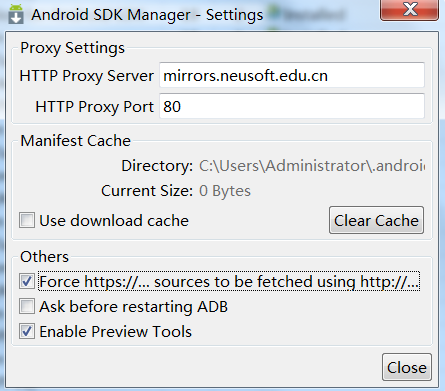Click the Android SDK Manager title bar icon
445x391 pixels.
16,14
